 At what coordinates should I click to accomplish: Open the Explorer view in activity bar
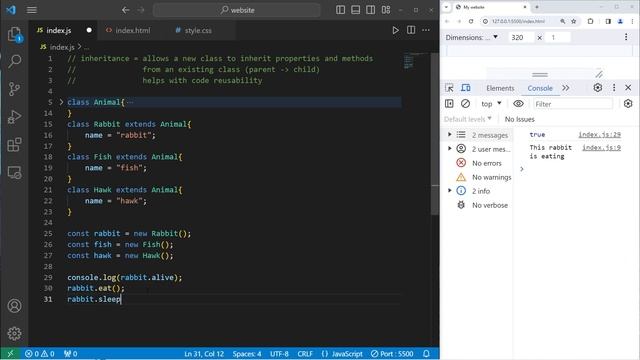(x=15, y=34)
